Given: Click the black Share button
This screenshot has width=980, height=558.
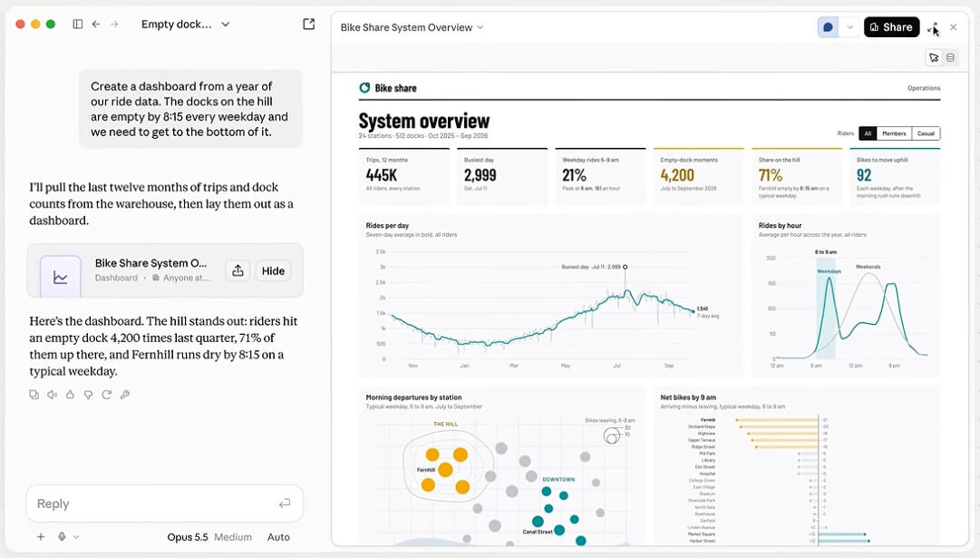Looking at the screenshot, I should (x=891, y=27).
